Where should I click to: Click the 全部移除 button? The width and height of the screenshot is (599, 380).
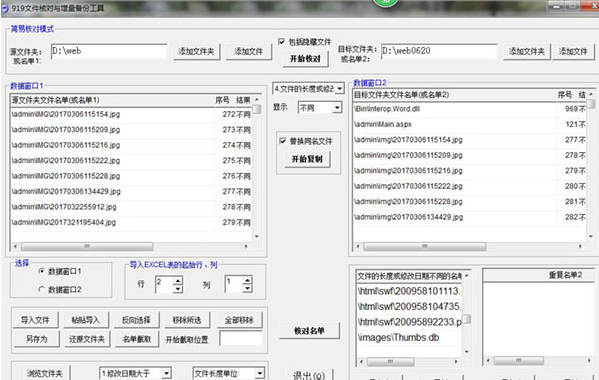pos(239,320)
